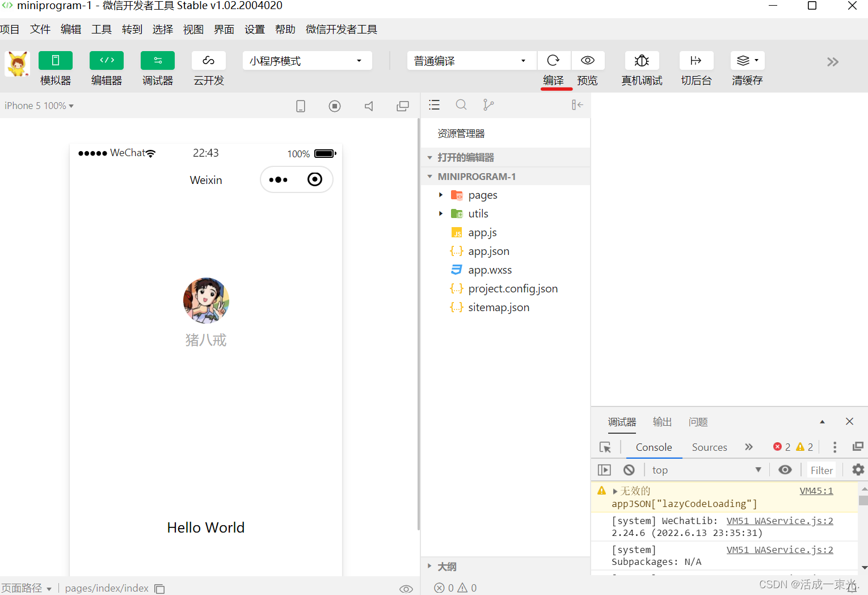
Task: Toggle the simulator panel button
Action: (56, 60)
